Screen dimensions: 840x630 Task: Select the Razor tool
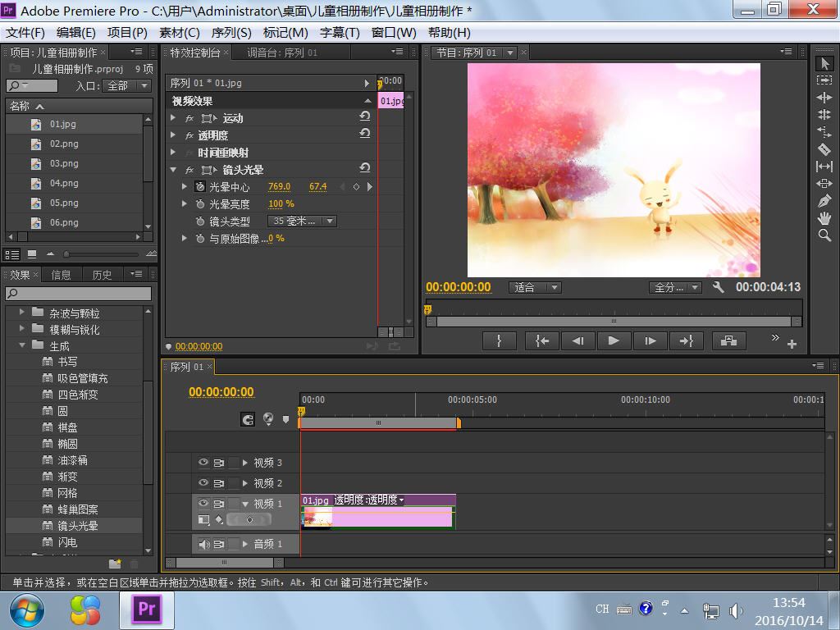pyautogui.click(x=824, y=149)
